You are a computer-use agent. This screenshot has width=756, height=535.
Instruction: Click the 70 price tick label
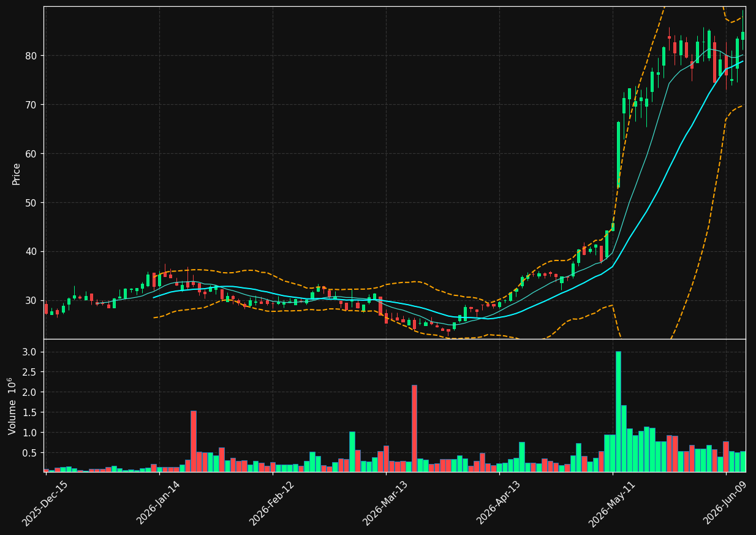(x=31, y=105)
